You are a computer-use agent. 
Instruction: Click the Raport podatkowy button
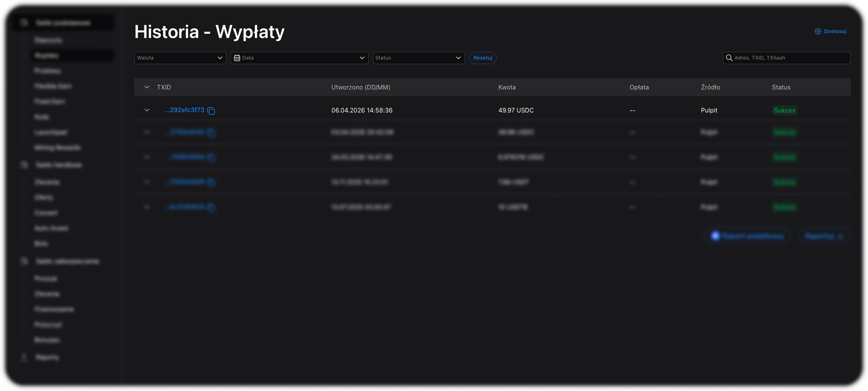tap(748, 236)
